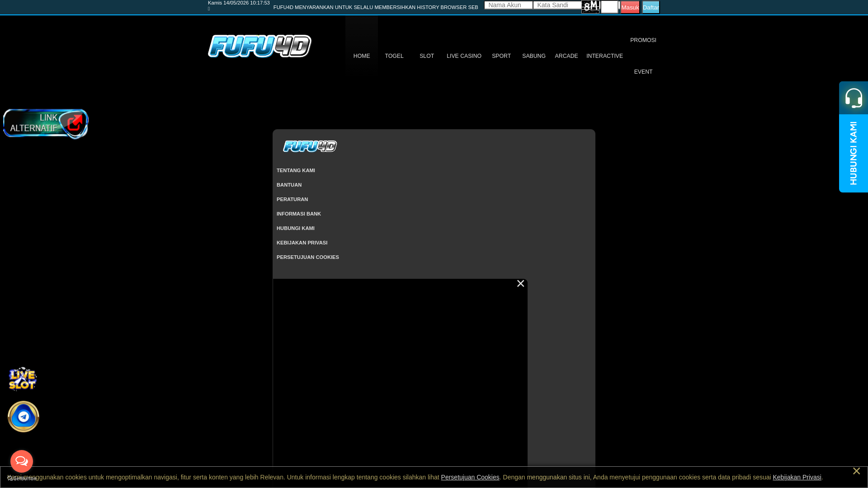The height and width of the screenshot is (488, 868).
Task: Open the live chat bubble
Action: click(x=22, y=461)
